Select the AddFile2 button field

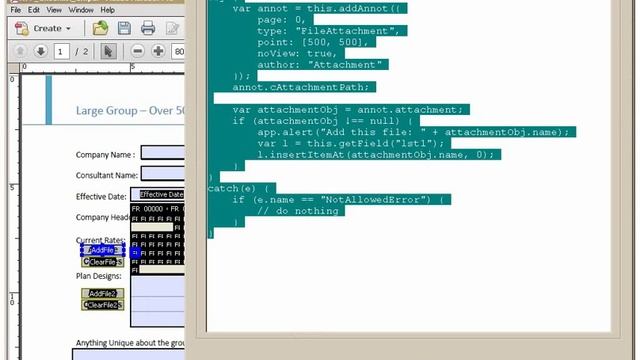103,293
